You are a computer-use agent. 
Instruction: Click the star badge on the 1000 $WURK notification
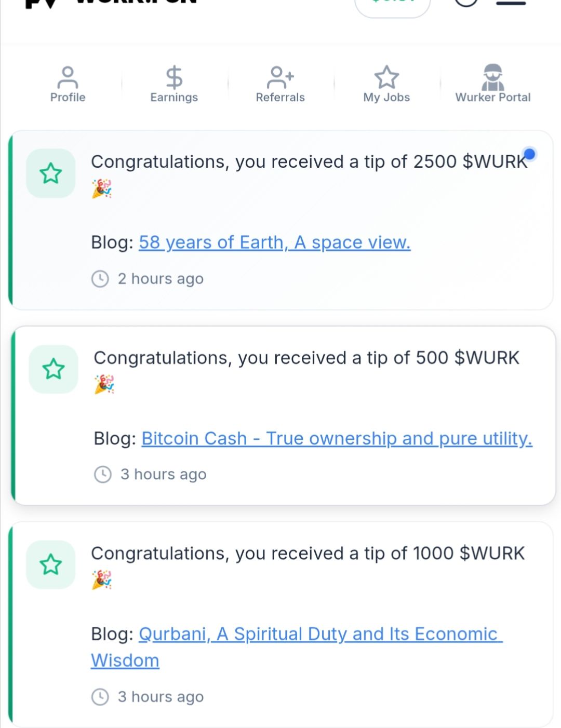coord(51,565)
